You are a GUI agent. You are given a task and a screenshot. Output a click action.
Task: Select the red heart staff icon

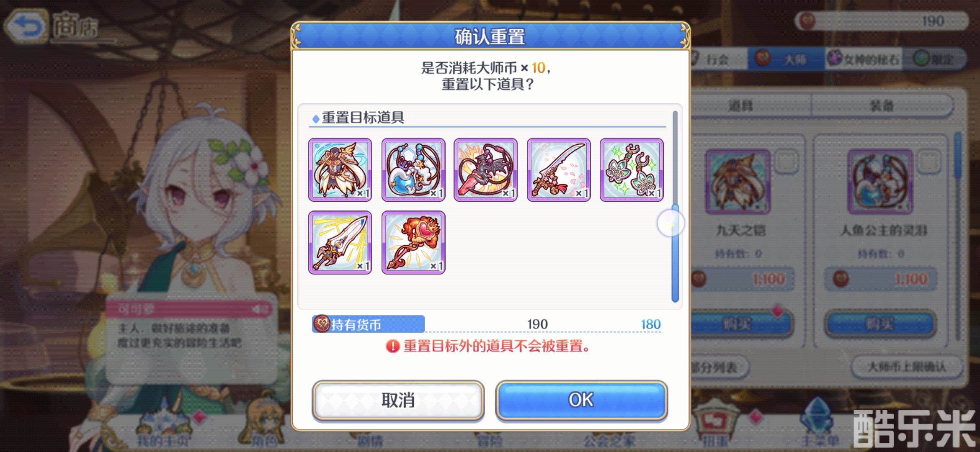click(413, 242)
